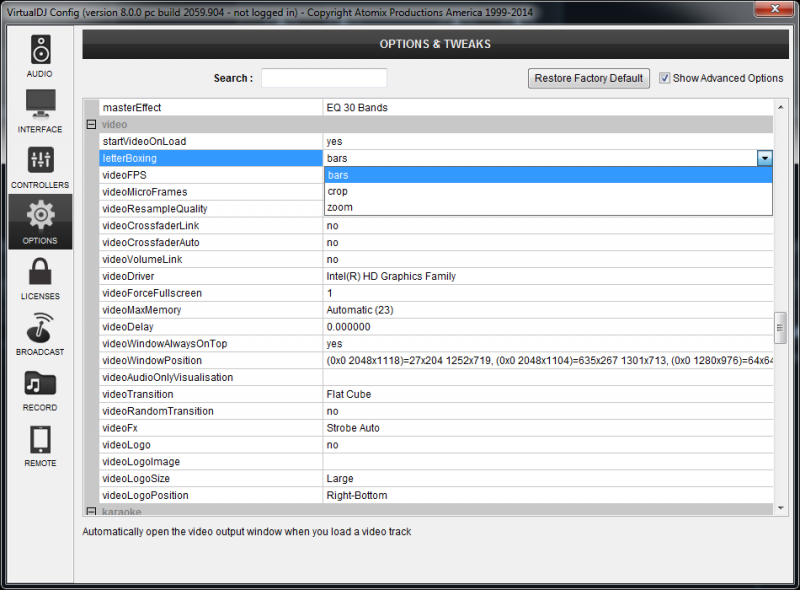Choose zoom from letterBoxing list
This screenshot has height=590, width=800.
click(548, 207)
